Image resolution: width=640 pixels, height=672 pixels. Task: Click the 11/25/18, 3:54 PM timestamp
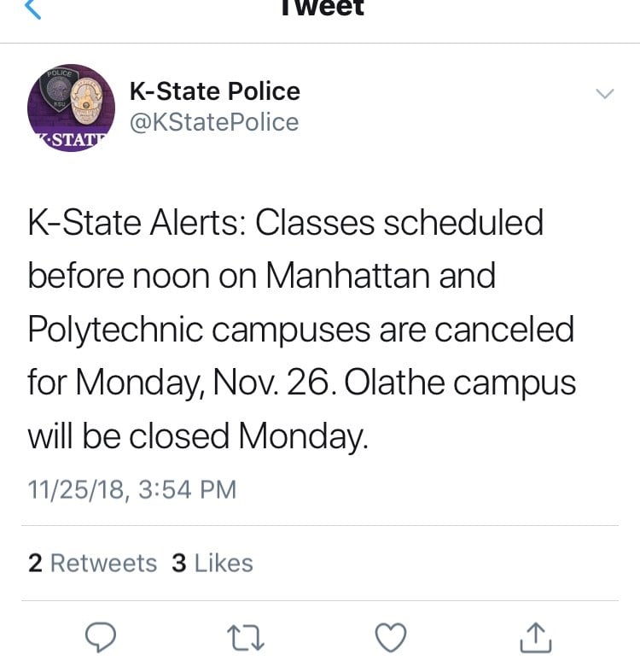[x=132, y=489]
